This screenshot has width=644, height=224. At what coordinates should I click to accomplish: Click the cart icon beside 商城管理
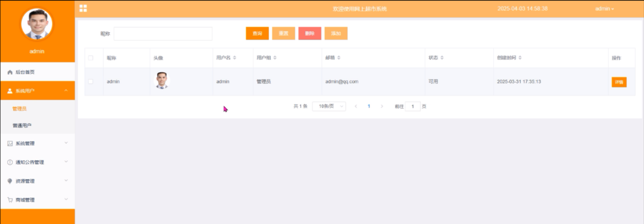click(x=10, y=200)
